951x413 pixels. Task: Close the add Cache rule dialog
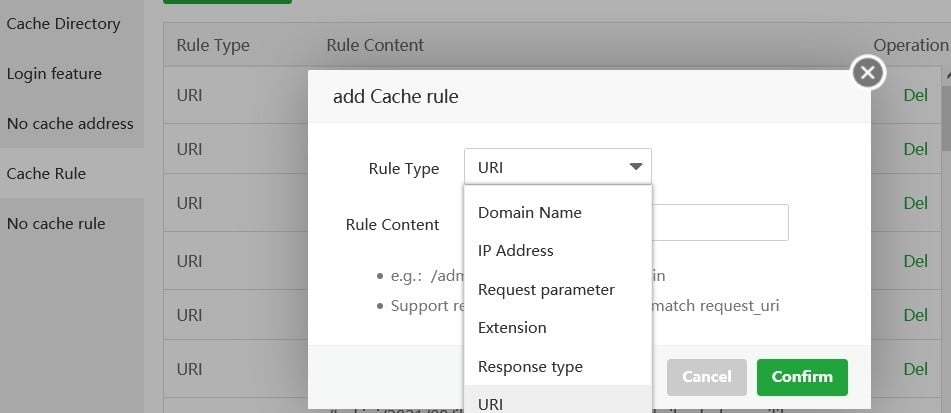point(867,72)
